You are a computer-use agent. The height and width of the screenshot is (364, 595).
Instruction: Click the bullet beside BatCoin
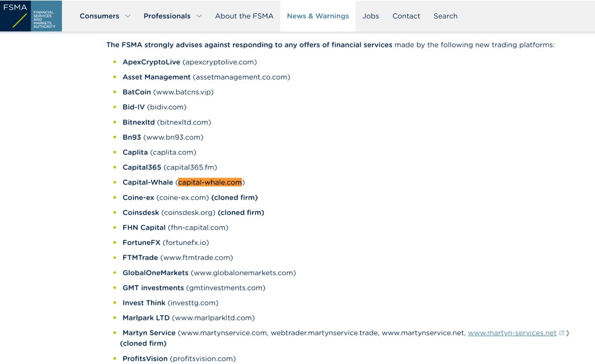(x=114, y=92)
